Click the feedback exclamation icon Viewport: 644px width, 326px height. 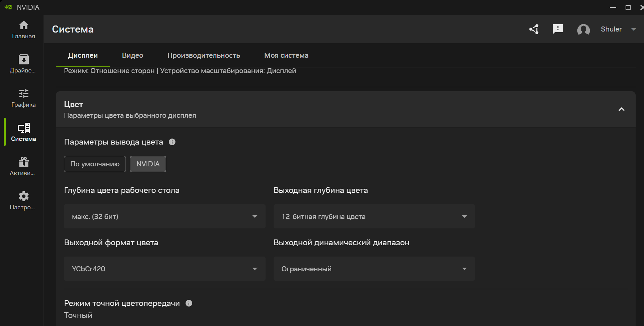558,29
